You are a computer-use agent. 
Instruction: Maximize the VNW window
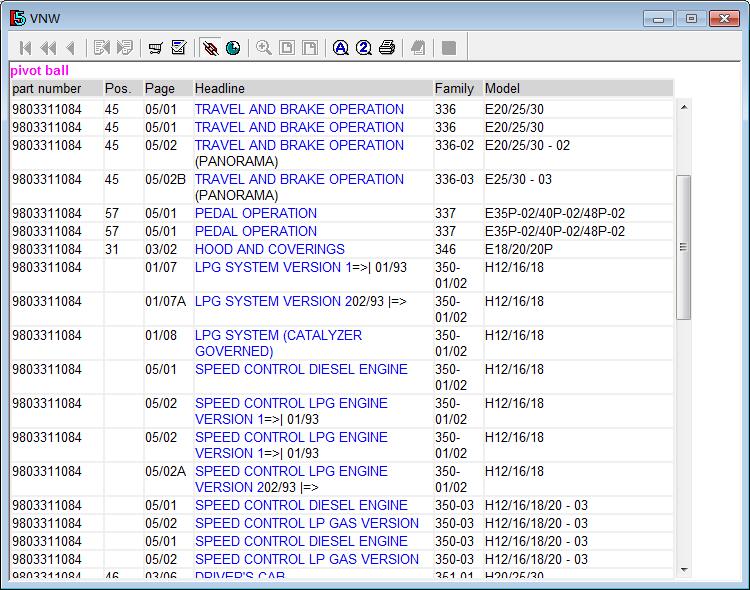pyautogui.click(x=691, y=19)
